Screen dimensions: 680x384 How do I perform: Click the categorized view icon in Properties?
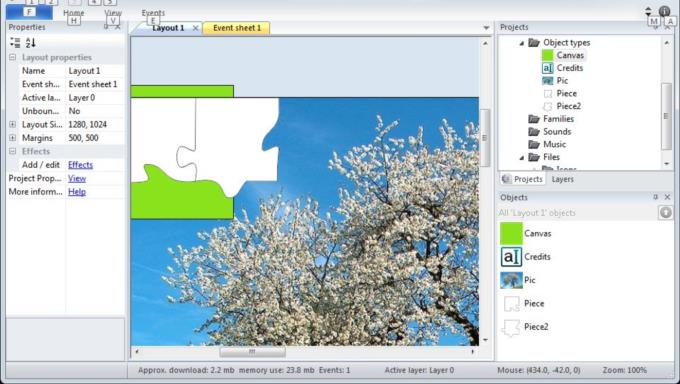pos(15,43)
